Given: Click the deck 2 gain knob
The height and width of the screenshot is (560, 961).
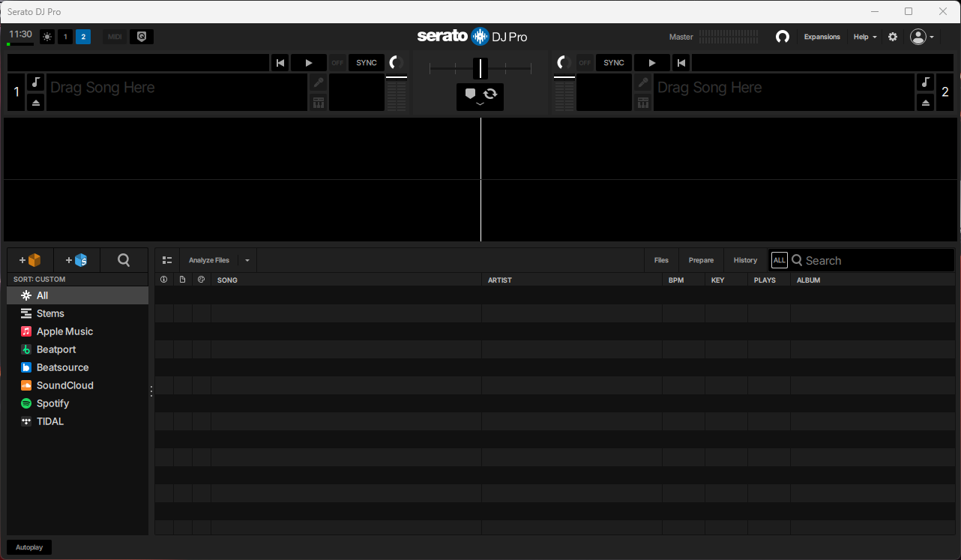Looking at the screenshot, I should point(564,63).
